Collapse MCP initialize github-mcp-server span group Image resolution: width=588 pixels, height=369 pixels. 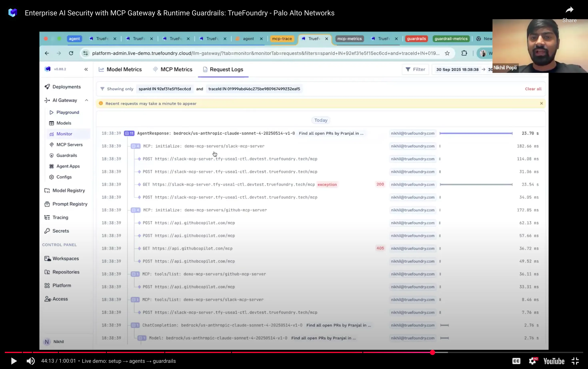(x=135, y=210)
